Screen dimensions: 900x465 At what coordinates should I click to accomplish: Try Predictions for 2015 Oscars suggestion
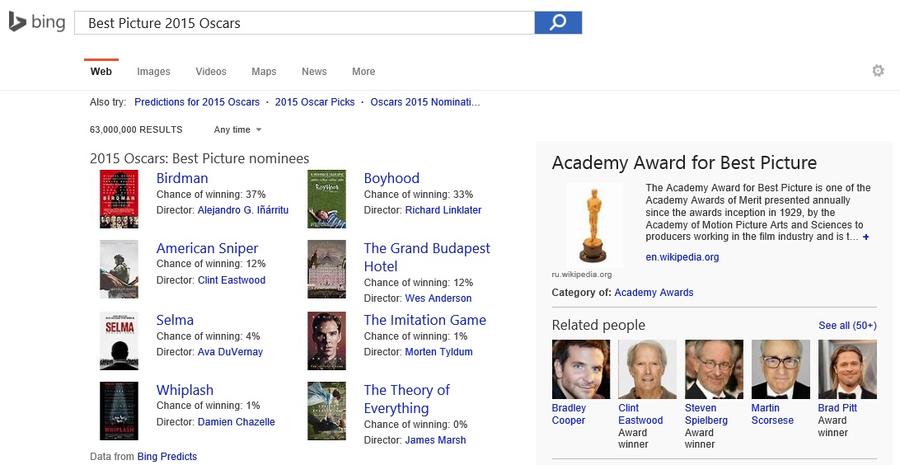pos(197,102)
